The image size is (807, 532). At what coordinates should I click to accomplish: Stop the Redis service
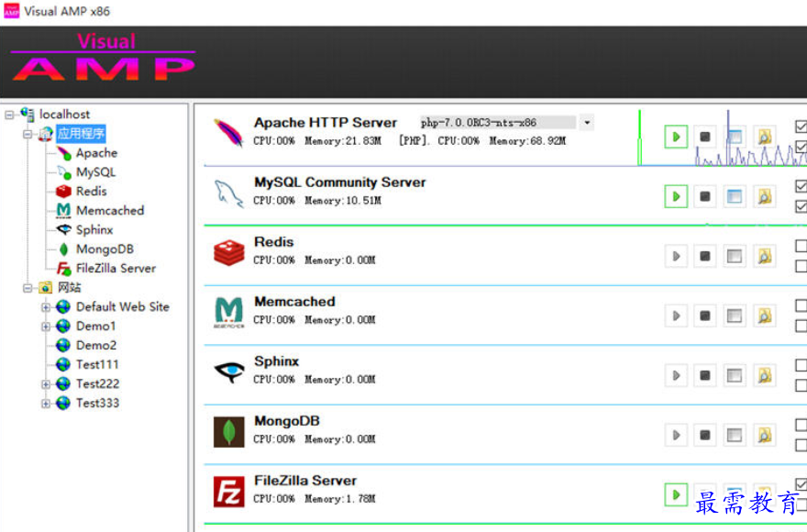pos(705,256)
